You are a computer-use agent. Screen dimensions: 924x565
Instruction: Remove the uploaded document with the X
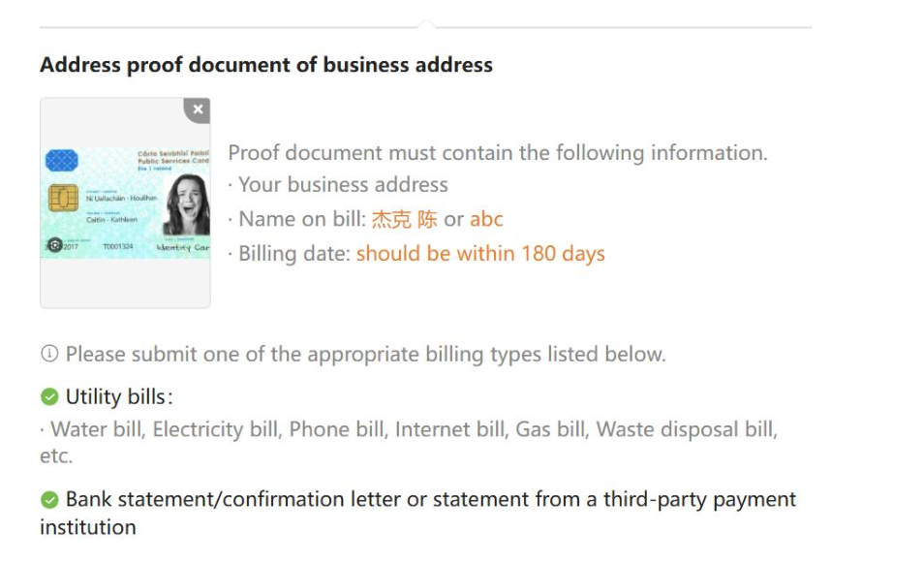(x=198, y=110)
